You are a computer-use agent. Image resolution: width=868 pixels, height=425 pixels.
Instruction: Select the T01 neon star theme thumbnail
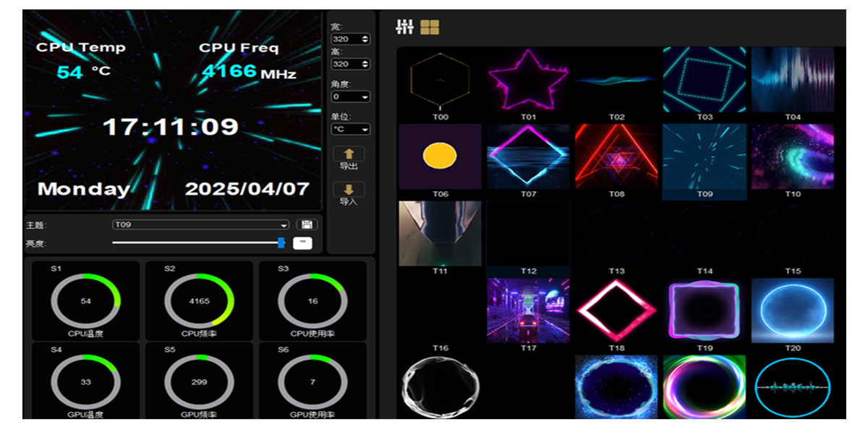[x=528, y=80]
